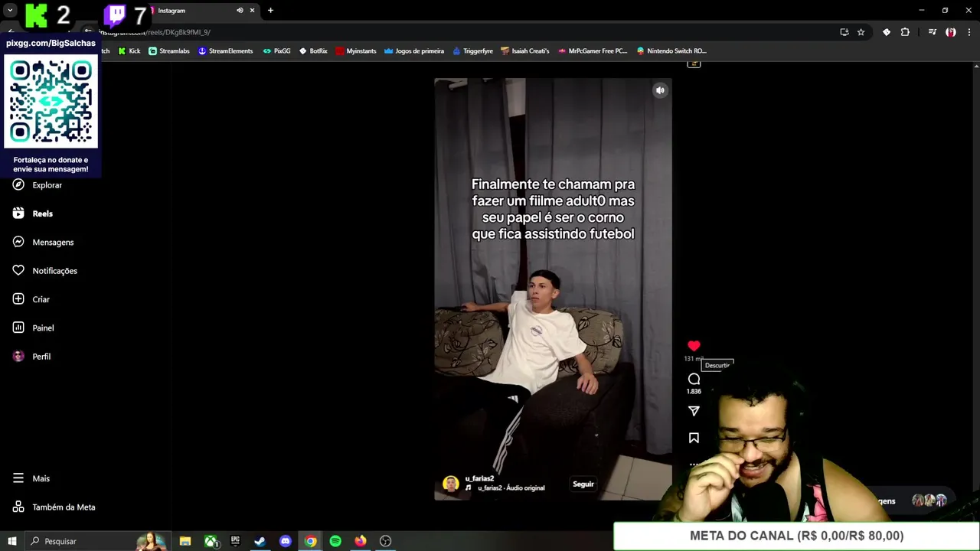Viewport: 980px width, 551px height.
Task: Expand the tab search dropdown arrow
Action: [x=10, y=11]
